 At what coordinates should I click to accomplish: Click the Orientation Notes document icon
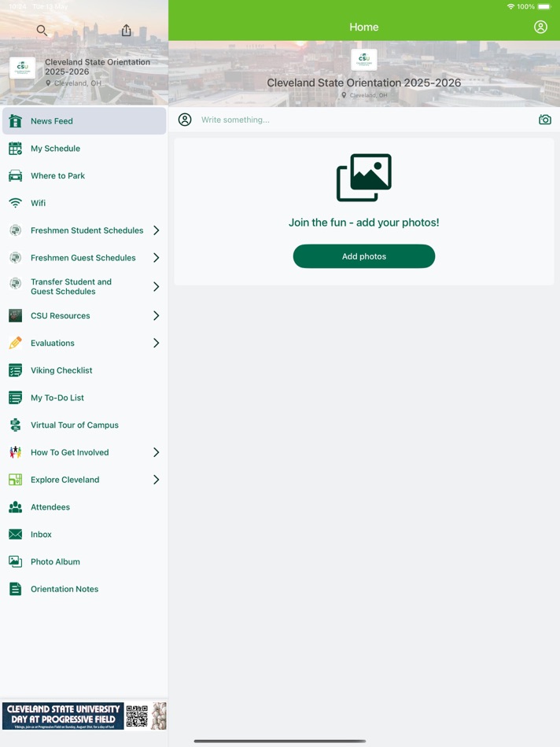(x=15, y=589)
